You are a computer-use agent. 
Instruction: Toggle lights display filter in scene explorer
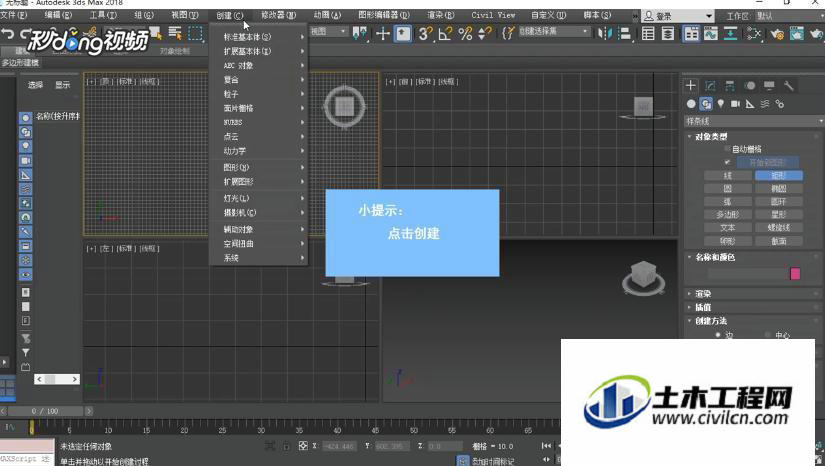(x=25, y=146)
